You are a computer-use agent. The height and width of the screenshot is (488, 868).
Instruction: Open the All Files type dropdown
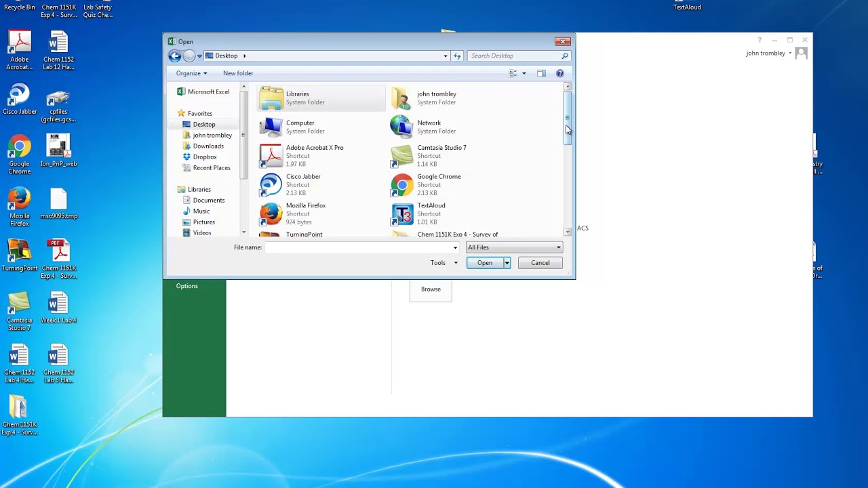[x=514, y=247]
